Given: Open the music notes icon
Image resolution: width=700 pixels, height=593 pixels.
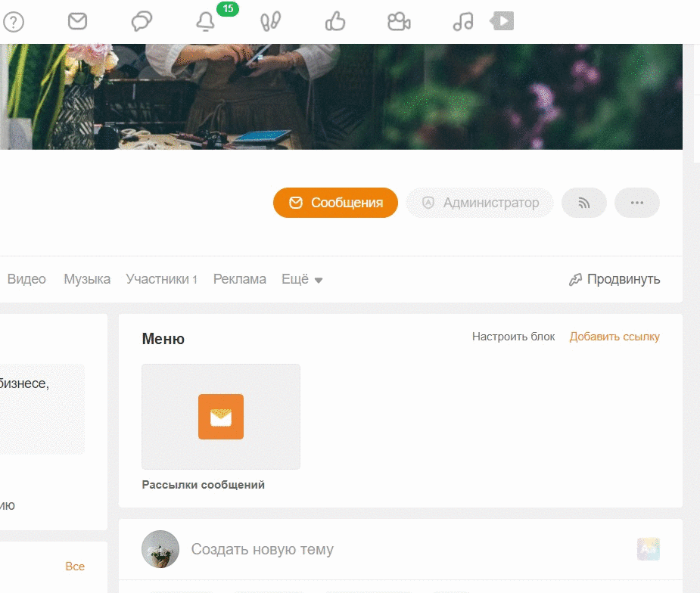Looking at the screenshot, I should coord(462,21).
